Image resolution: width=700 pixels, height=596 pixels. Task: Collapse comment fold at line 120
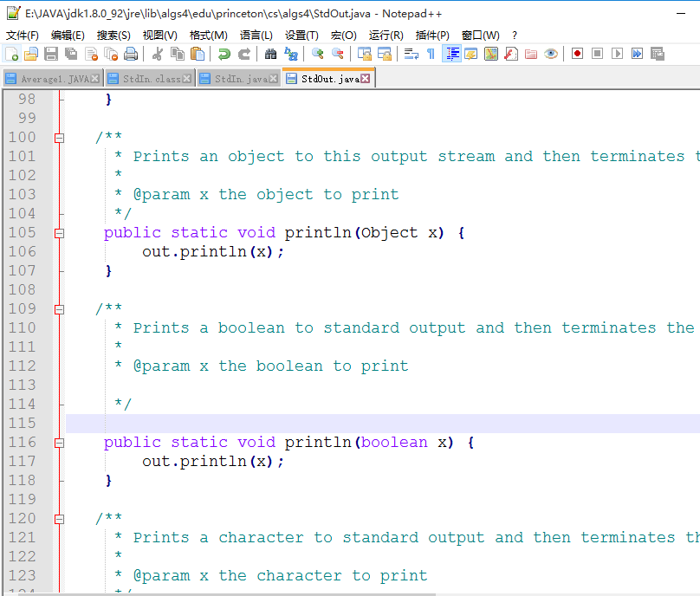pyautogui.click(x=60, y=519)
